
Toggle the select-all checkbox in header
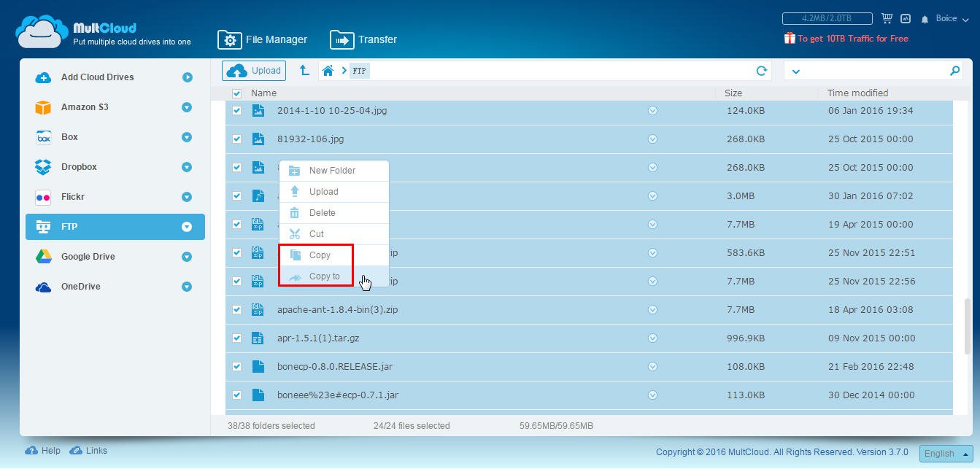click(236, 93)
